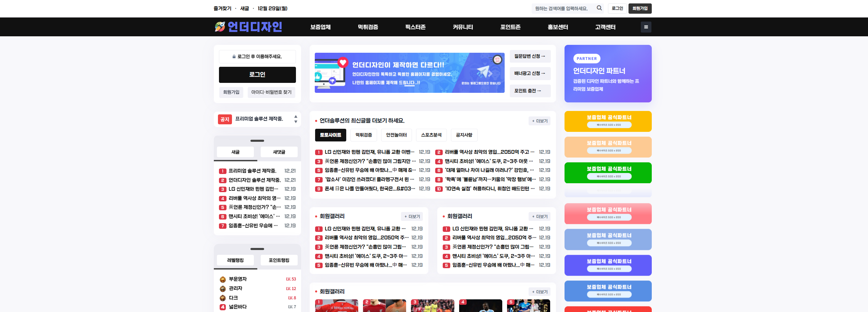Select the 스포츠분석 category tab
This screenshot has width=868, height=312.
click(431, 135)
